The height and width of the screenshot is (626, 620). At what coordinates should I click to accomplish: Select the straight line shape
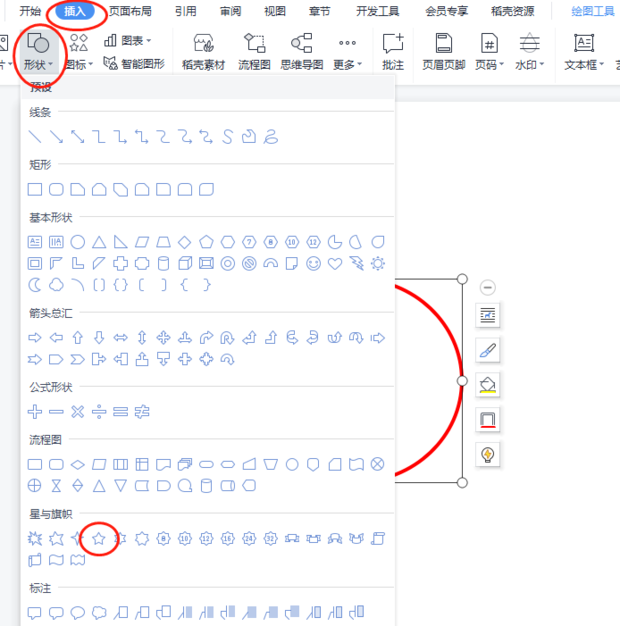tap(35, 137)
